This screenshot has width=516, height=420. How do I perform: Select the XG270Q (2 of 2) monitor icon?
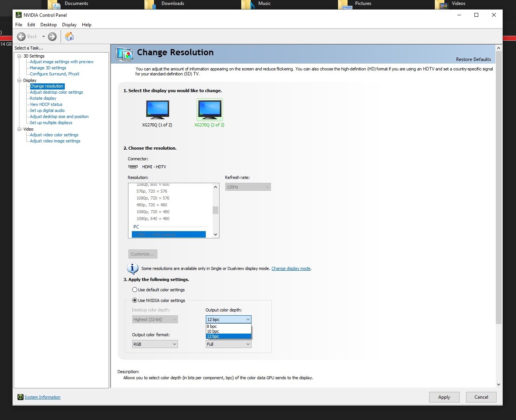point(210,110)
